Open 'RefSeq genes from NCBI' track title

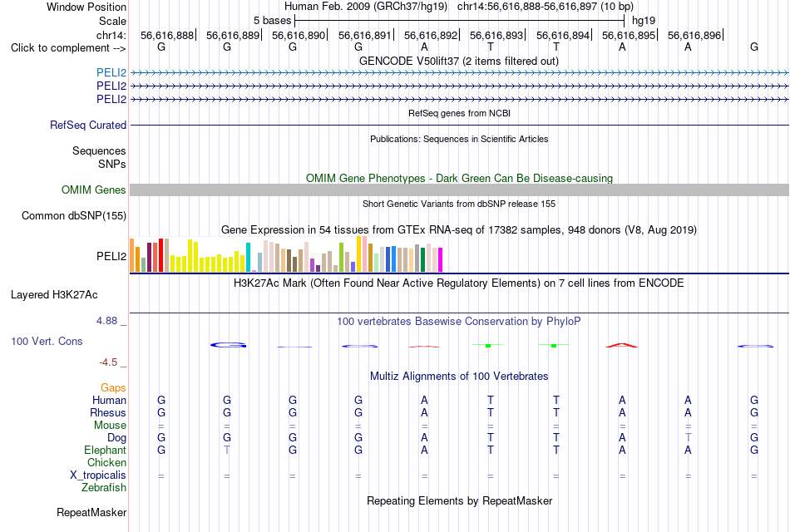[459, 113]
